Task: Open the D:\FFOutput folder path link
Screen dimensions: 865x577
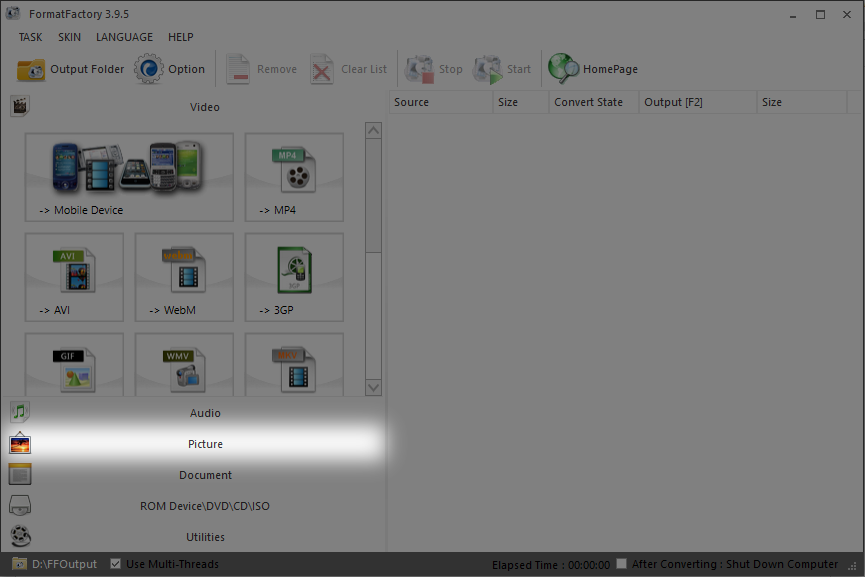Action: [x=64, y=564]
